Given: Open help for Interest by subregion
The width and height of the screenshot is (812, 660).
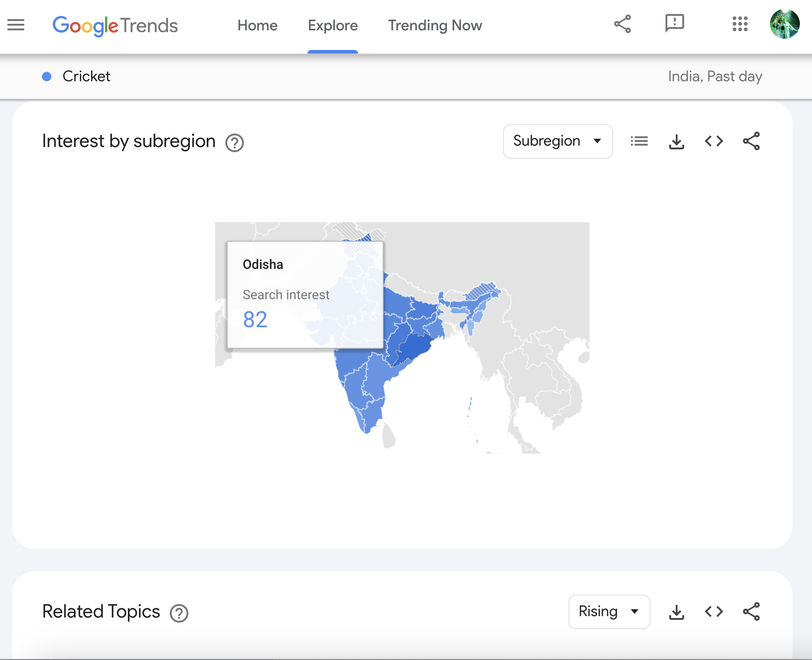Looking at the screenshot, I should tap(234, 143).
